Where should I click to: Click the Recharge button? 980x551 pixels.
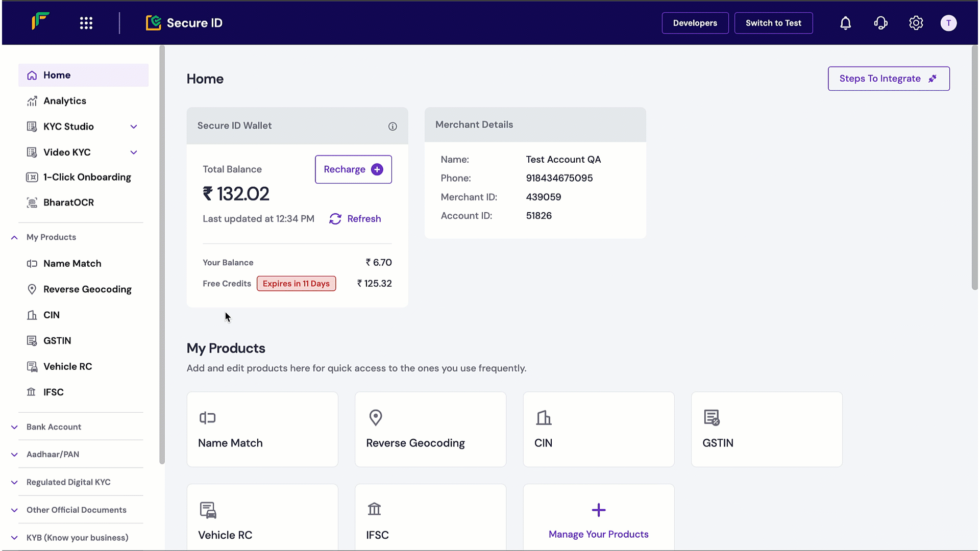pyautogui.click(x=353, y=169)
